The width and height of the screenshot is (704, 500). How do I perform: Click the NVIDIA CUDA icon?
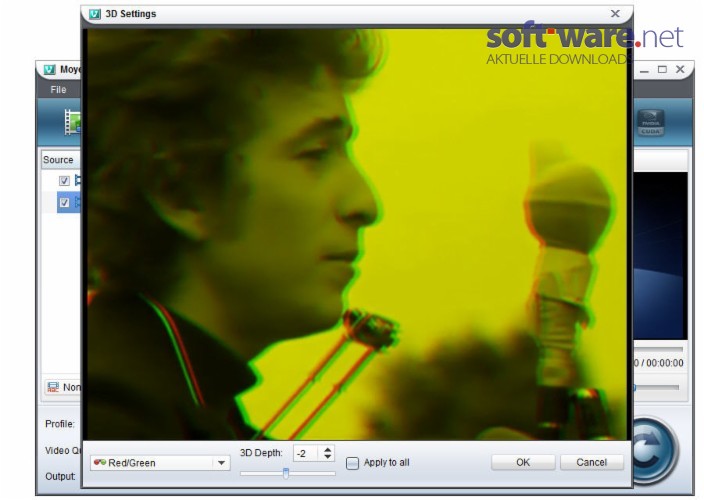pyautogui.click(x=651, y=123)
